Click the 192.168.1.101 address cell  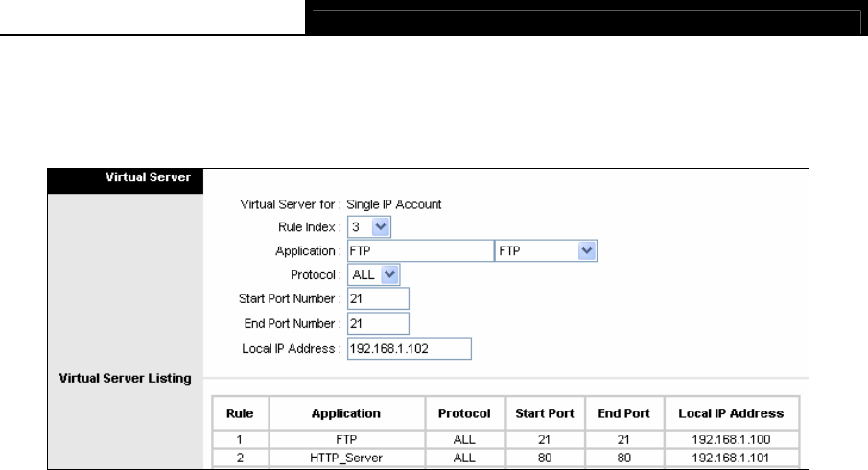coord(731,458)
